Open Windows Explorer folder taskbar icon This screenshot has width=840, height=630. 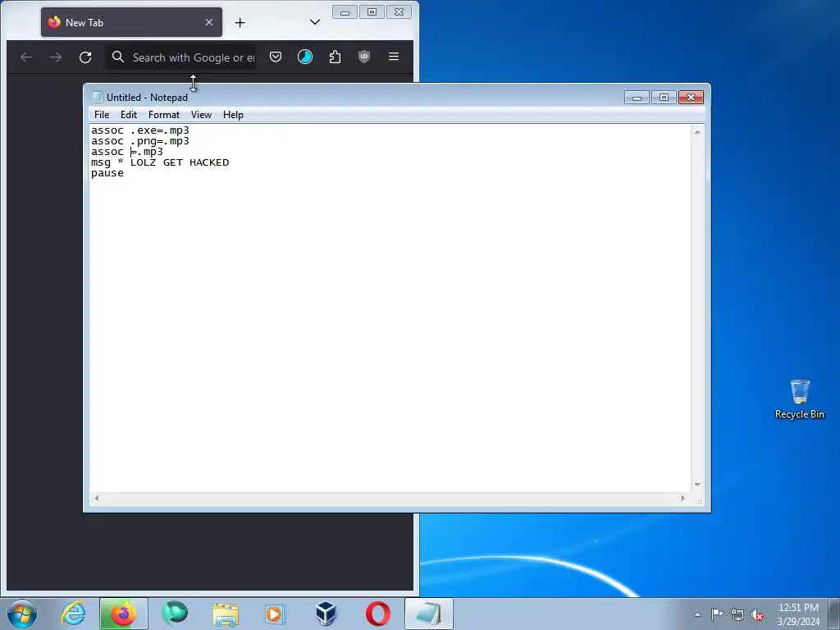click(226, 614)
